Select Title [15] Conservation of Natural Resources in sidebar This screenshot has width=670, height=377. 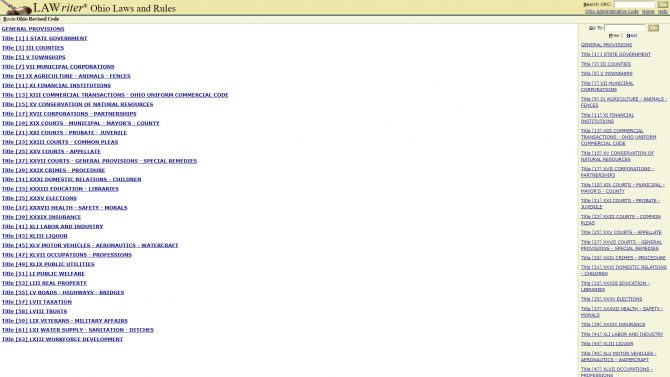tap(617, 156)
